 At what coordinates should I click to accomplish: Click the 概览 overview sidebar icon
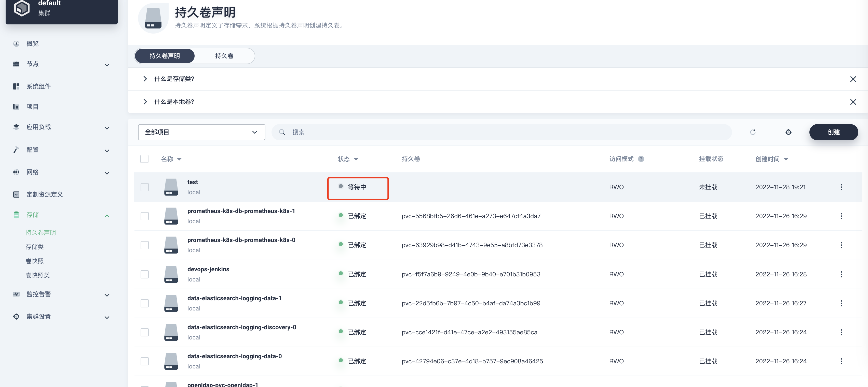[16, 44]
